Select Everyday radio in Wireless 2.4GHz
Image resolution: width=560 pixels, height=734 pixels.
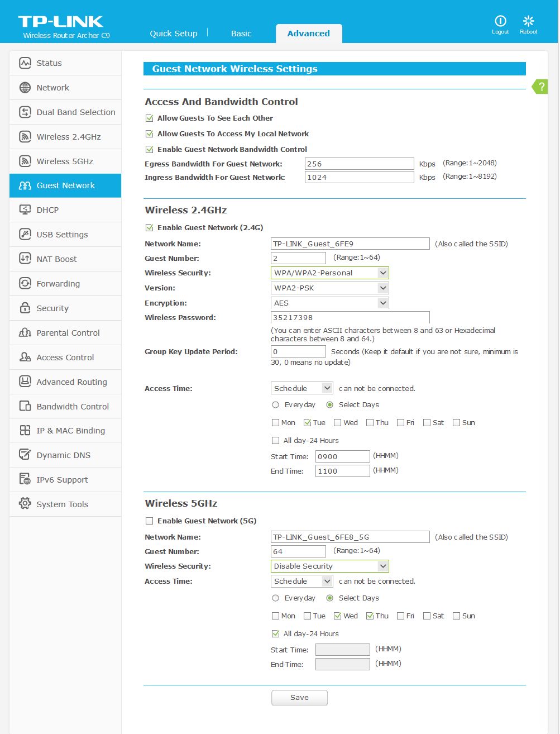coord(275,405)
